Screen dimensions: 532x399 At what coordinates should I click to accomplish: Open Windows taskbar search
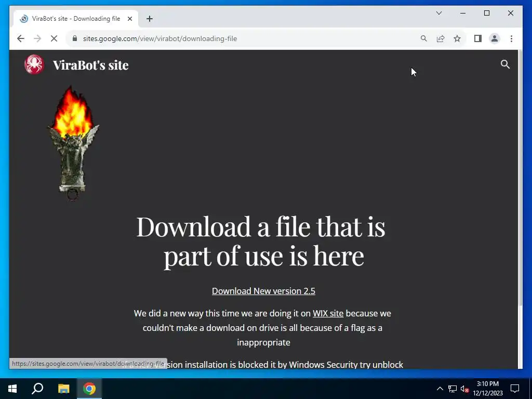pos(37,389)
